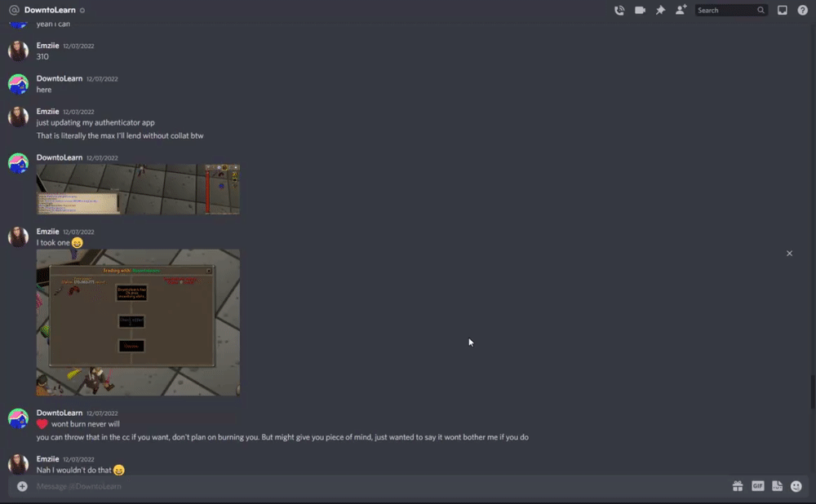Click the Emziie username above "I took one"
The height and width of the screenshot is (504, 816).
(47, 232)
